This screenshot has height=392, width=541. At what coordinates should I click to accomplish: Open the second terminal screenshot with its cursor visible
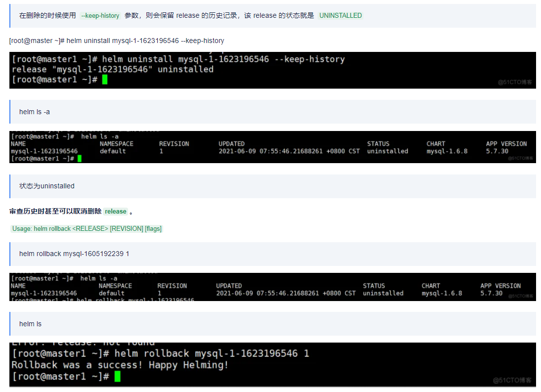272,147
